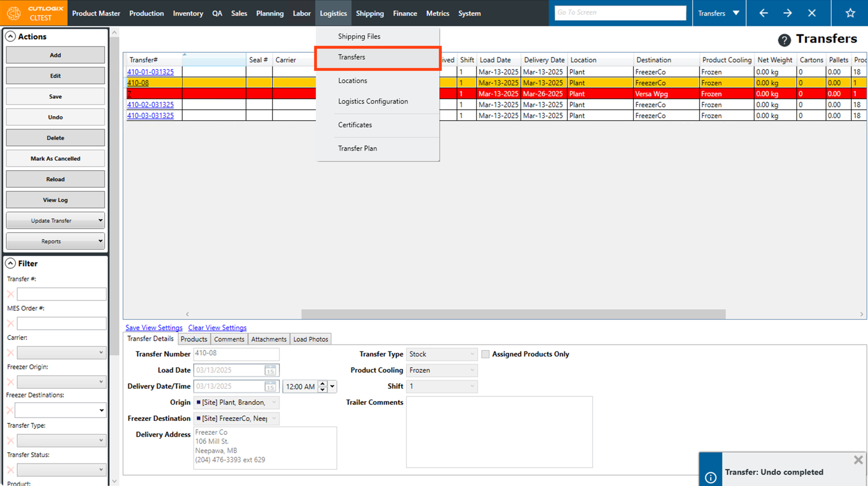868x486 pixels.
Task: Collapse the Actions panel
Action: (10, 36)
